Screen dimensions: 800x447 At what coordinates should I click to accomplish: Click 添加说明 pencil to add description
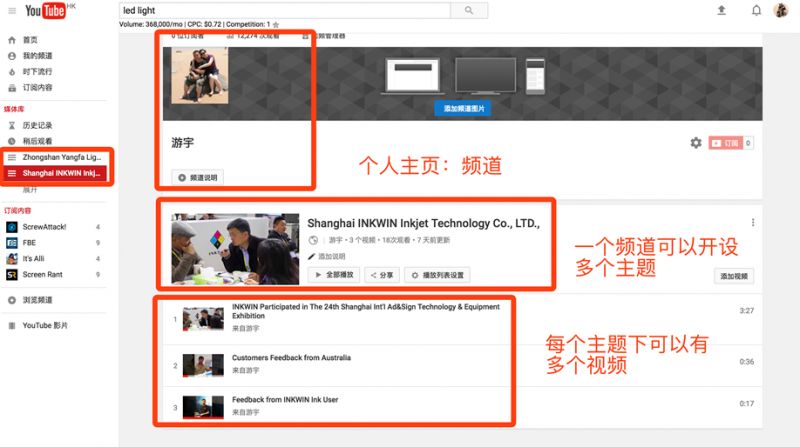tap(327, 256)
